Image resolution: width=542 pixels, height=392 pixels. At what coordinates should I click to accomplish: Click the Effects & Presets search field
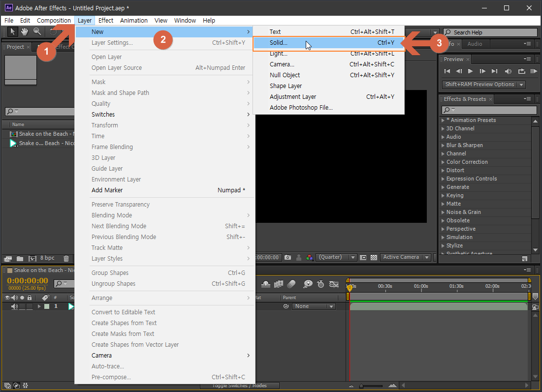click(489, 110)
